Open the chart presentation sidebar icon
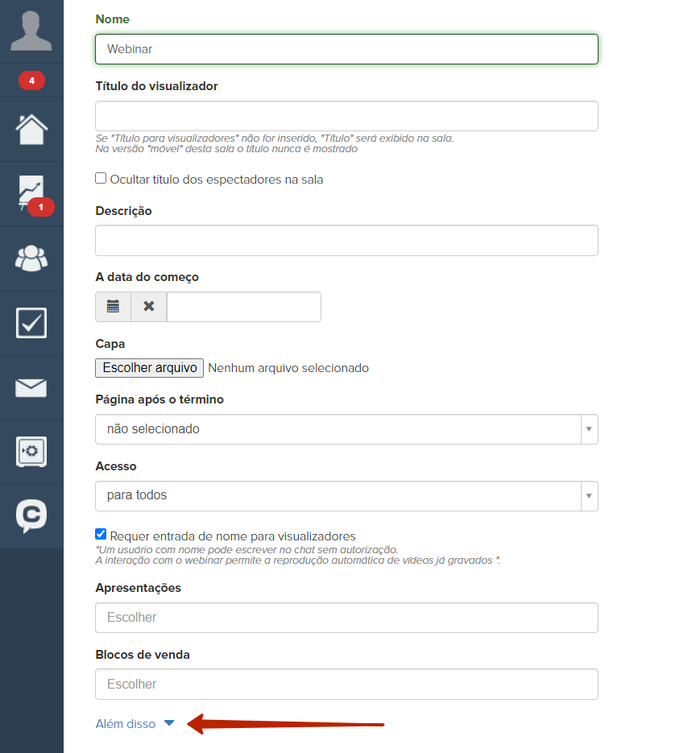 point(31,193)
